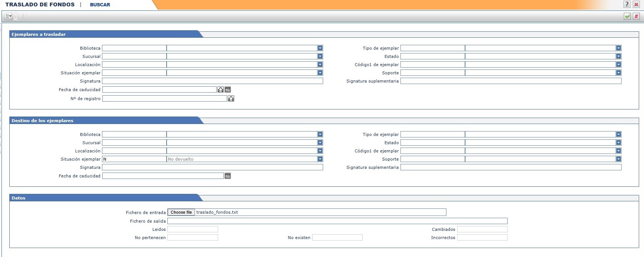Open the toolbar list menu icon
Screen dimensions: 644x257
[8, 16]
